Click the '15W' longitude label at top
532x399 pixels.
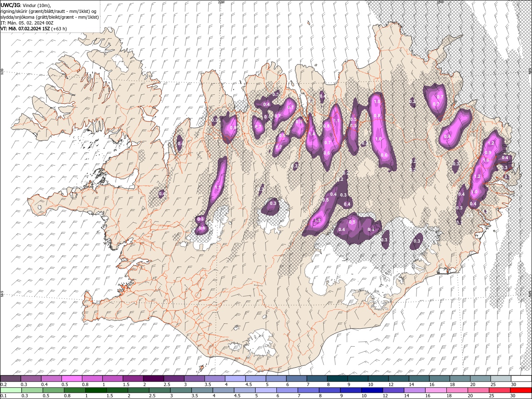click(440, 2)
